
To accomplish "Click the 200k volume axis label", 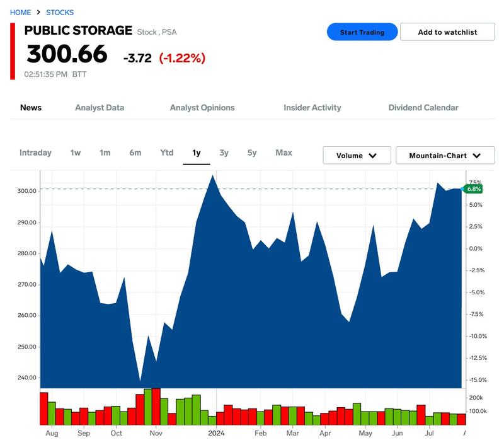I will [x=476, y=398].
